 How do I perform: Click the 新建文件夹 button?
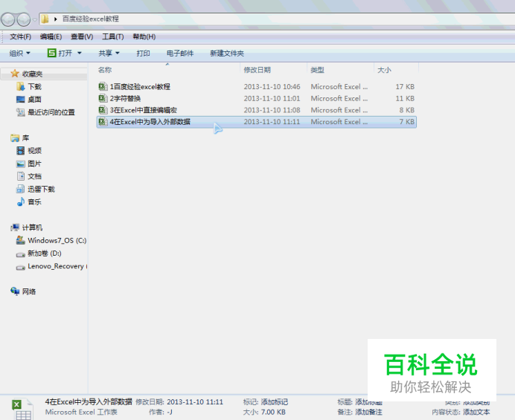point(227,54)
